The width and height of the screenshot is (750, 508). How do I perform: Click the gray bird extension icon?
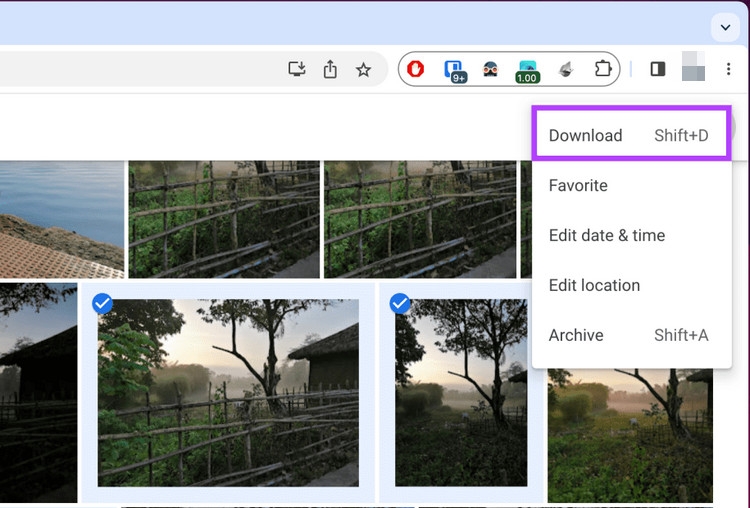coord(566,69)
